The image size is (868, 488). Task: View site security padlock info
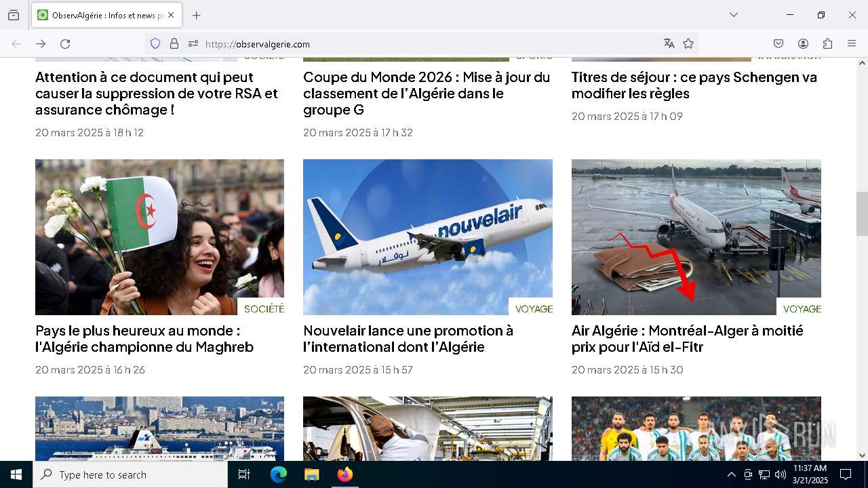[174, 43]
